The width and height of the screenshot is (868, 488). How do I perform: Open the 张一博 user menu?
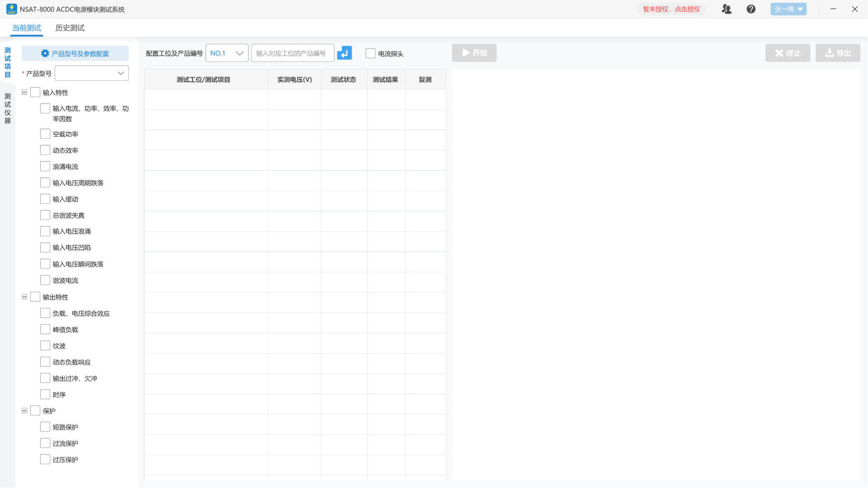click(788, 9)
